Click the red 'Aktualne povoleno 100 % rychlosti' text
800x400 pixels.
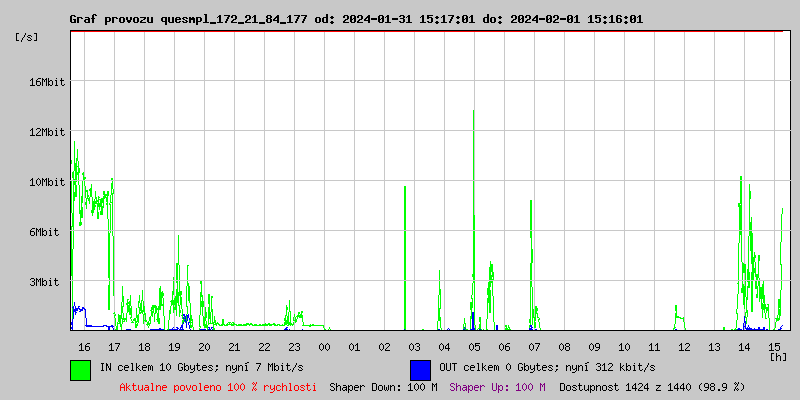(x=218, y=387)
